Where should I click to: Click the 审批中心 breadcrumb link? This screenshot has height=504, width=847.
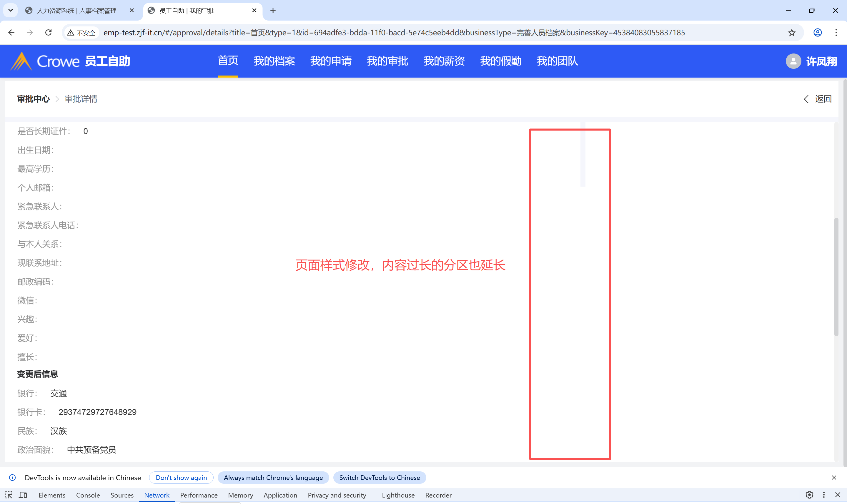pos(33,99)
